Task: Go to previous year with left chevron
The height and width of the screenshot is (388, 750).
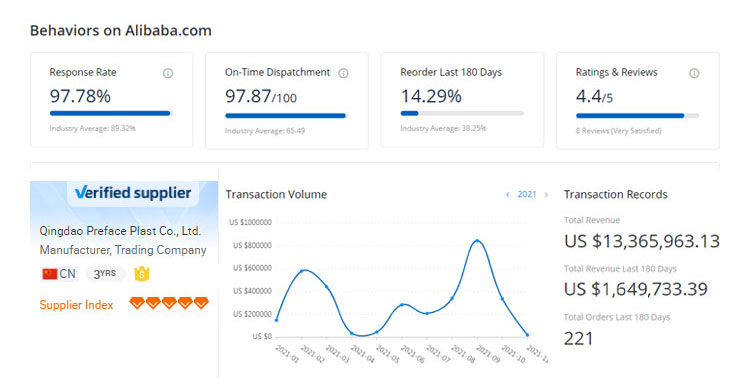Action: (x=507, y=195)
